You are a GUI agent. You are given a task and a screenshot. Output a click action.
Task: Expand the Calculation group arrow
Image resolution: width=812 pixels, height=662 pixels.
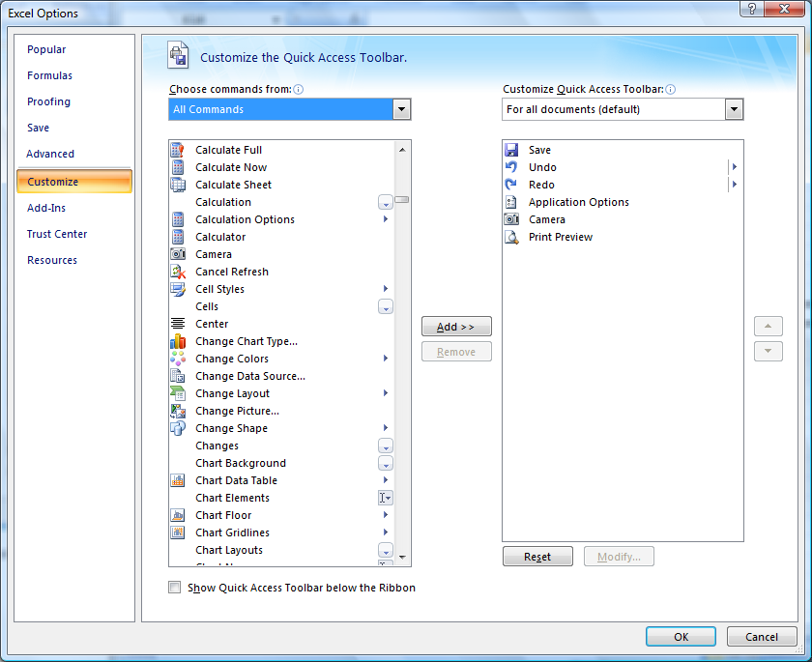386,202
